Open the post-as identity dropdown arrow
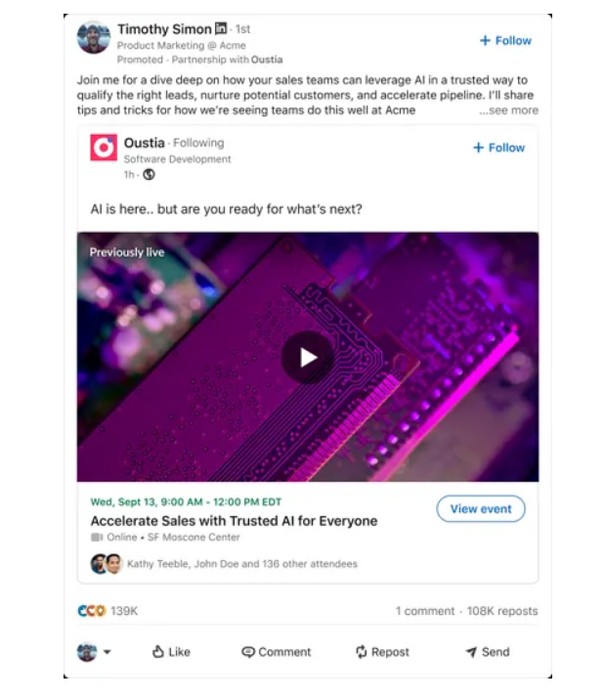The image size is (605, 700). (x=107, y=653)
